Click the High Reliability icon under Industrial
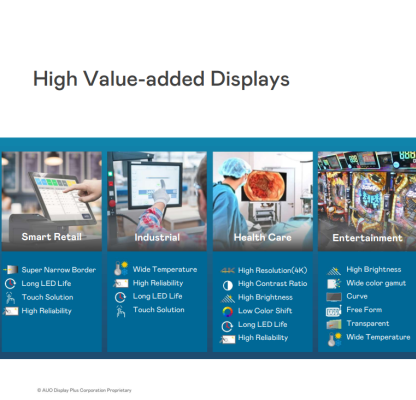This screenshot has height=400, width=416. click(121, 283)
